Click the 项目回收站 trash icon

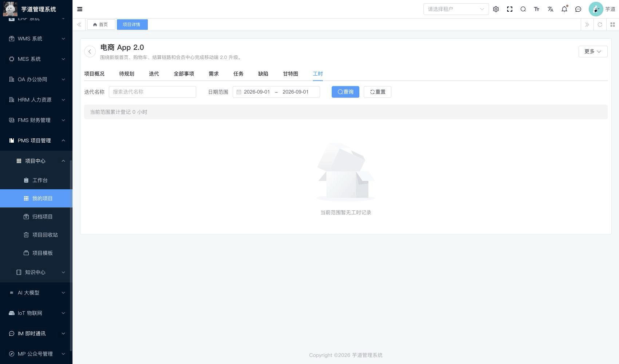26,235
